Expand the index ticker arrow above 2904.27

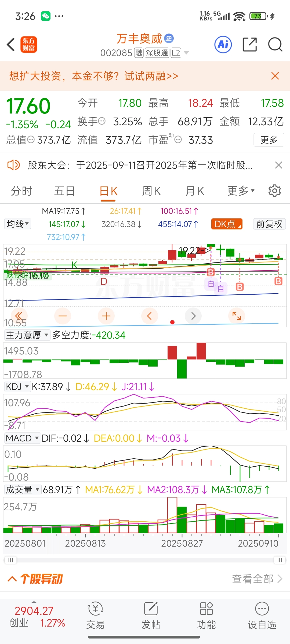coord(34,602)
